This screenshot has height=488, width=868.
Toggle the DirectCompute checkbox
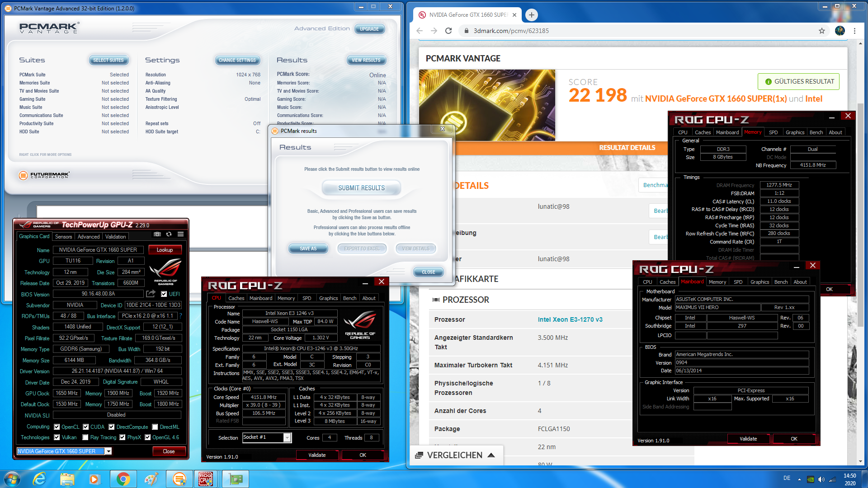(x=112, y=427)
